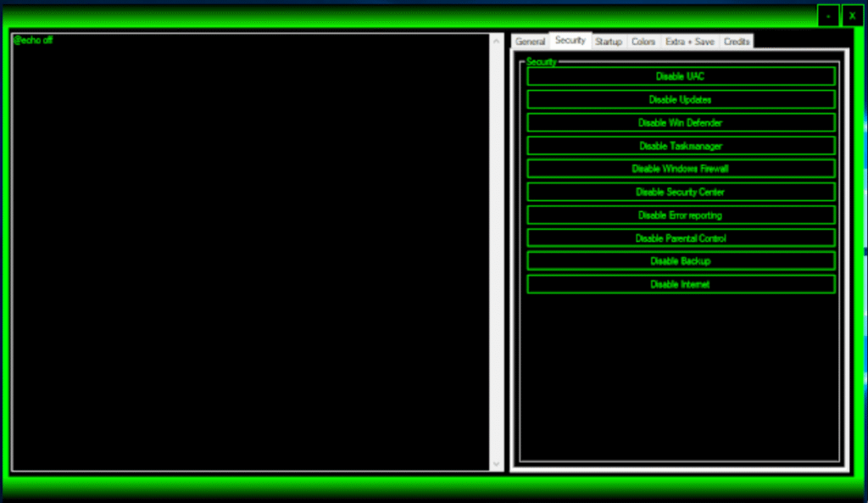This screenshot has width=868, height=503.
Task: Click the Disable Error reporting button
Action: coord(681,215)
